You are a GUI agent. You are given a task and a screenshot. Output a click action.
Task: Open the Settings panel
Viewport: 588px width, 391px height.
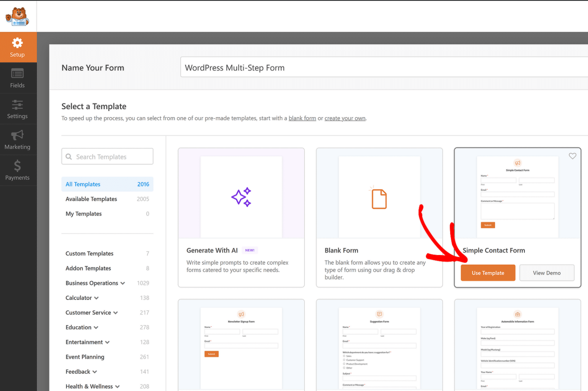coord(18,108)
